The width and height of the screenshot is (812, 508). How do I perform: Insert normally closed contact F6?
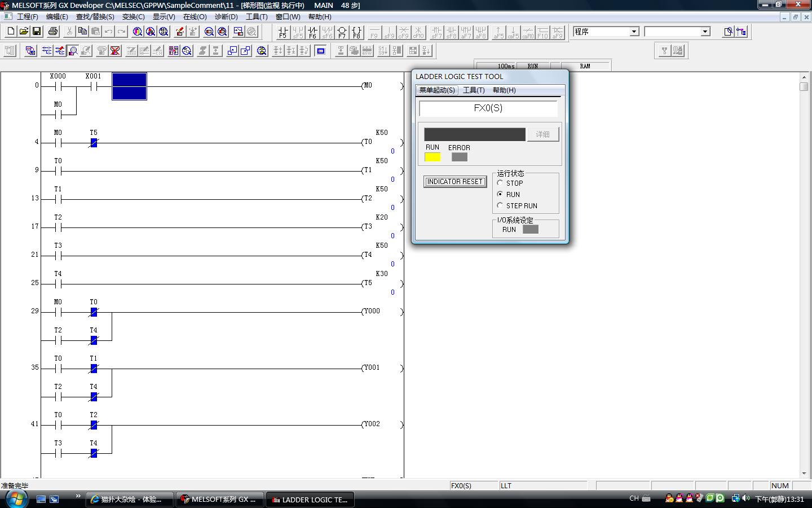[x=312, y=32]
